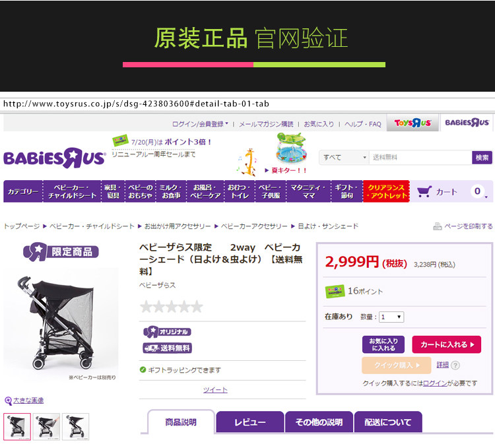Click the question mark help icon
Screen dimensions: 495x448
tap(455, 366)
